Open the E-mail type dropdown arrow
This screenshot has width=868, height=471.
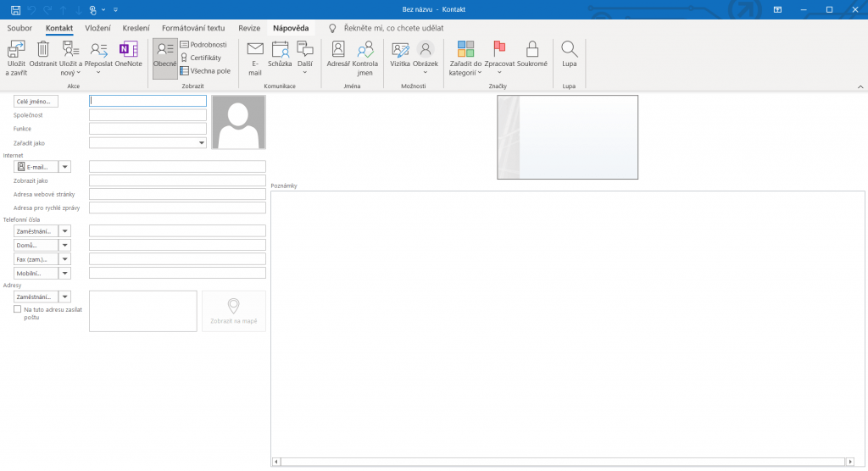pyautogui.click(x=65, y=167)
